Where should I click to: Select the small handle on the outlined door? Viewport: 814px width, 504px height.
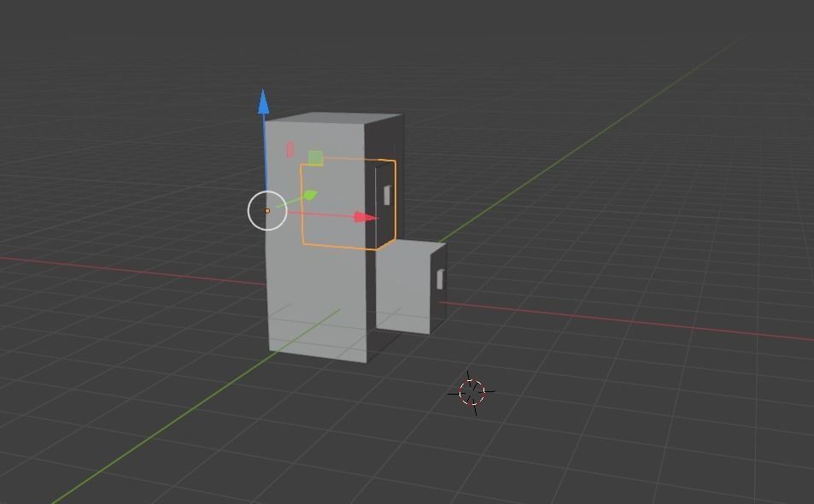pos(387,195)
